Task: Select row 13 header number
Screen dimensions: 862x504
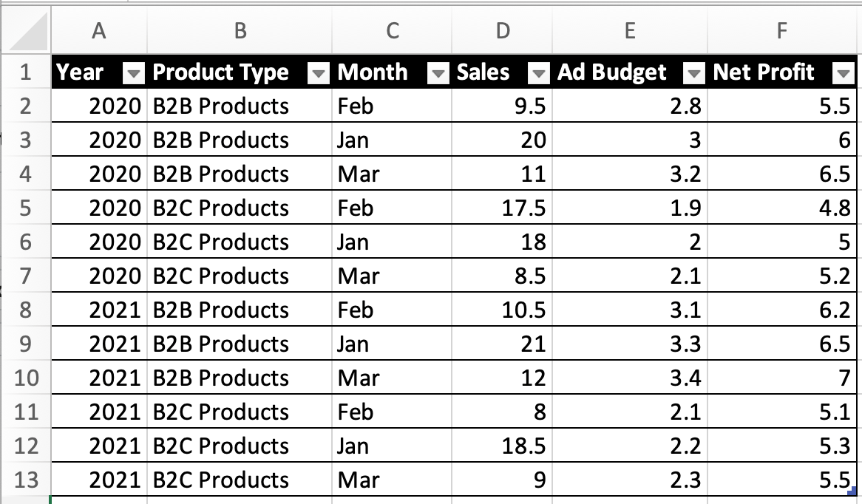Action: (26, 480)
